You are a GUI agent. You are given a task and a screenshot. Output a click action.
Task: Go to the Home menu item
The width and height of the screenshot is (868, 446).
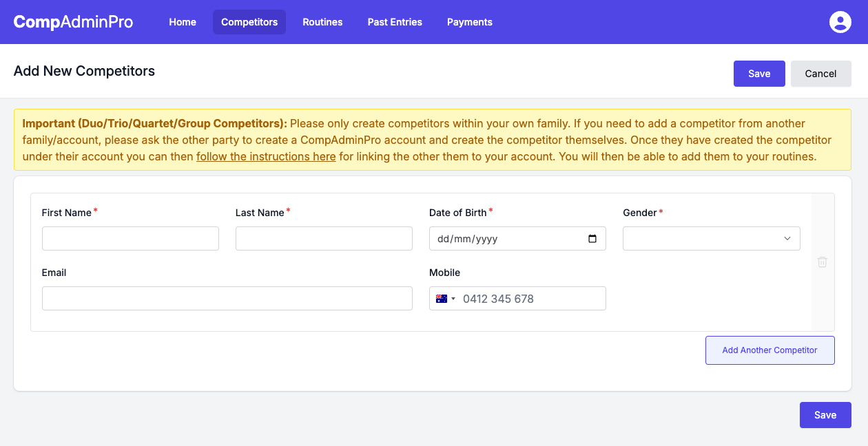(183, 22)
